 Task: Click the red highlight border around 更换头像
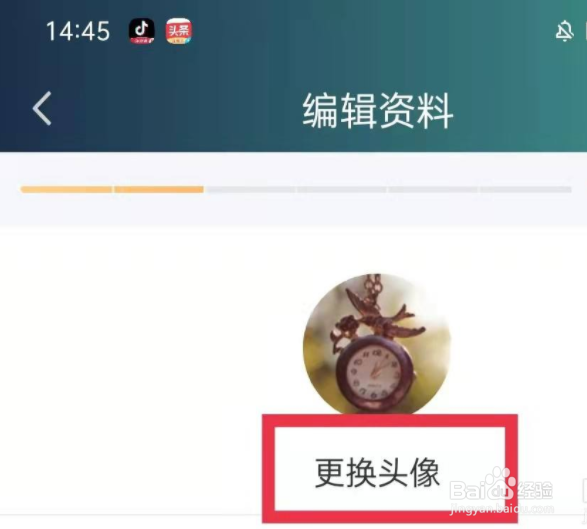click(x=390, y=468)
